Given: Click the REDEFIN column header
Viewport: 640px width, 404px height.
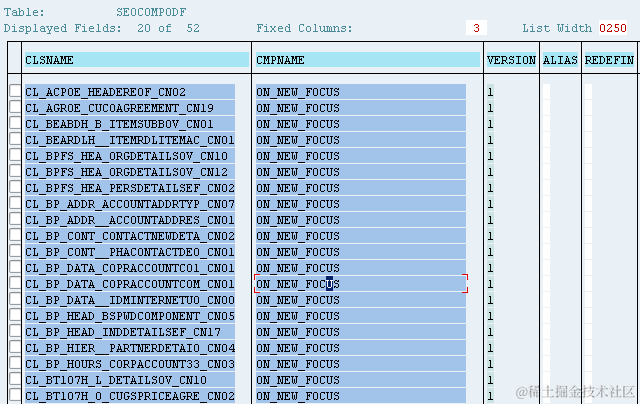Looking at the screenshot, I should 609,60.
